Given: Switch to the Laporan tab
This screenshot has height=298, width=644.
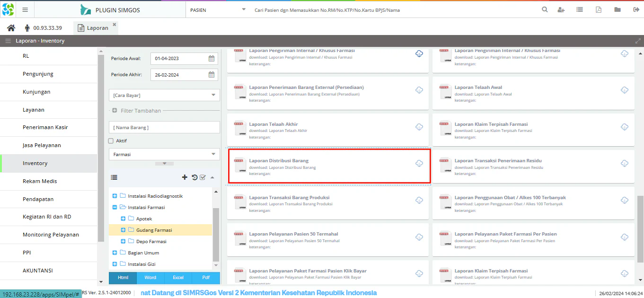Looking at the screenshot, I should pyautogui.click(x=96, y=28).
